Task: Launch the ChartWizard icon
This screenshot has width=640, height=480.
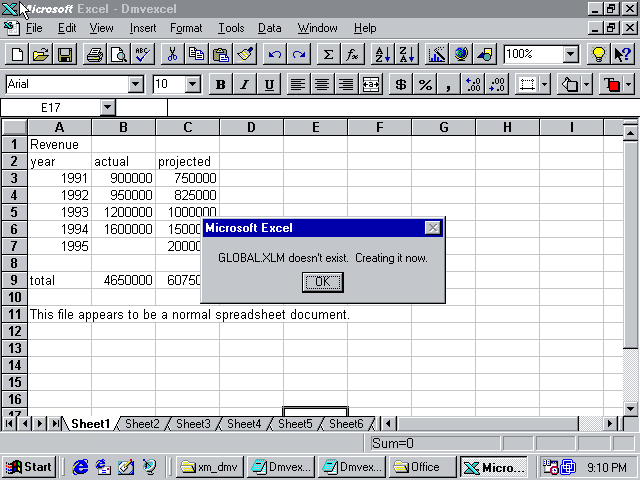Action: point(437,54)
